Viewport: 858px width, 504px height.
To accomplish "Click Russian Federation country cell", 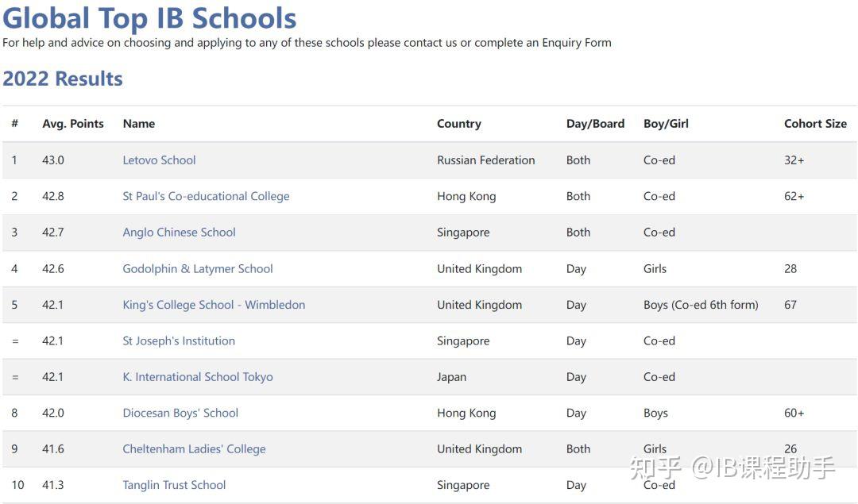I will click(x=485, y=160).
